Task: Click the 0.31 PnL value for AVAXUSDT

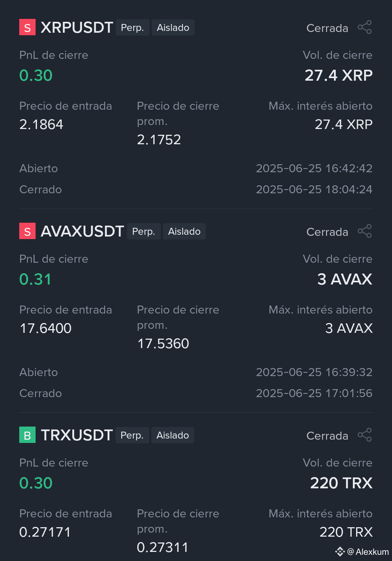Action: (35, 279)
